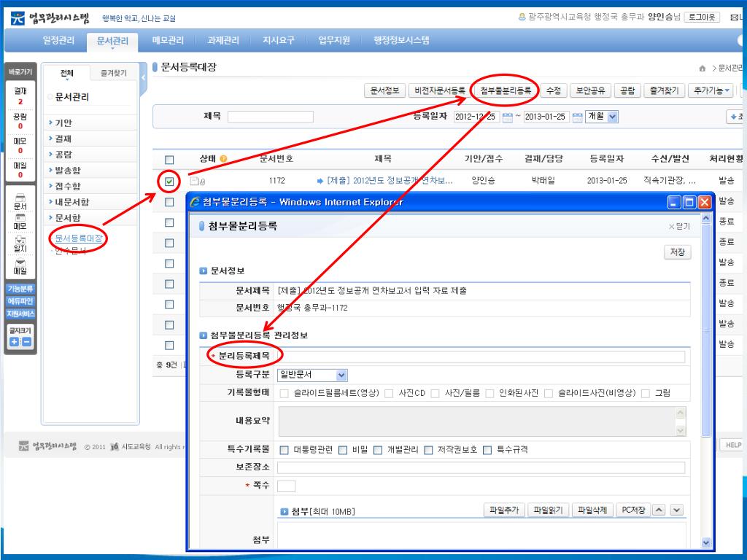Open the 추가기능 dropdown button
Screen dimensions: 747x560
click(x=712, y=90)
